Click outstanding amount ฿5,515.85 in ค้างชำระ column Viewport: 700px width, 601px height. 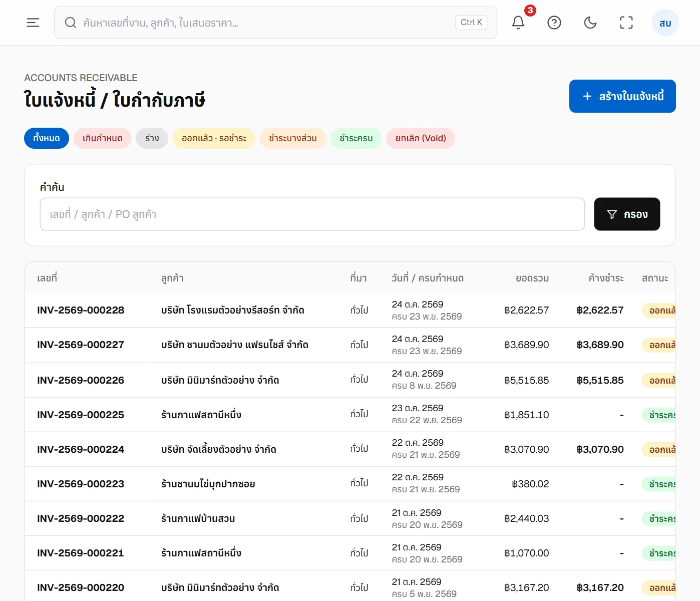[x=600, y=380]
